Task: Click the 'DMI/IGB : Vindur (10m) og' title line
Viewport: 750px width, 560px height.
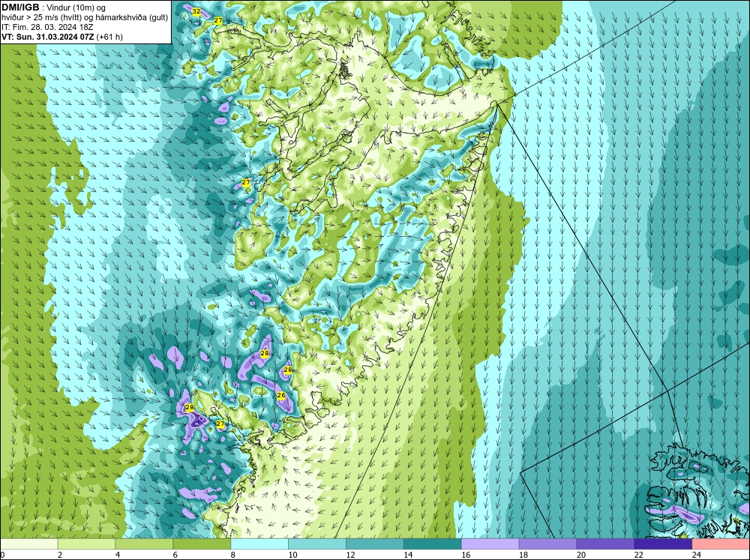Action: pos(53,7)
